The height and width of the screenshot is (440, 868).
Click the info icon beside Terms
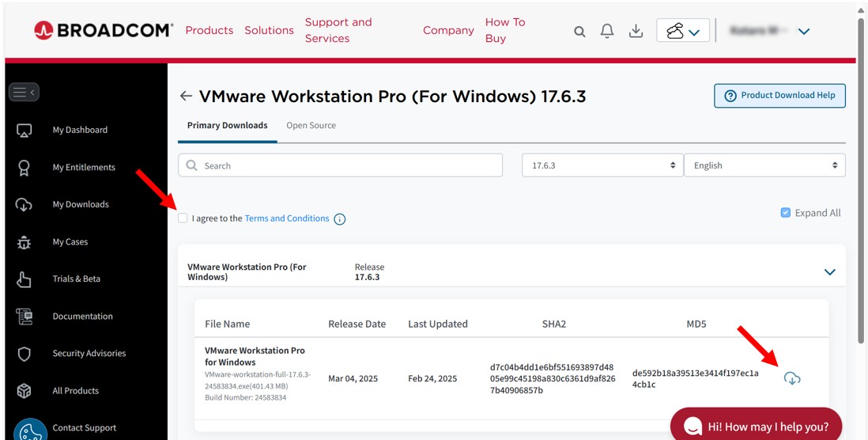pos(340,219)
